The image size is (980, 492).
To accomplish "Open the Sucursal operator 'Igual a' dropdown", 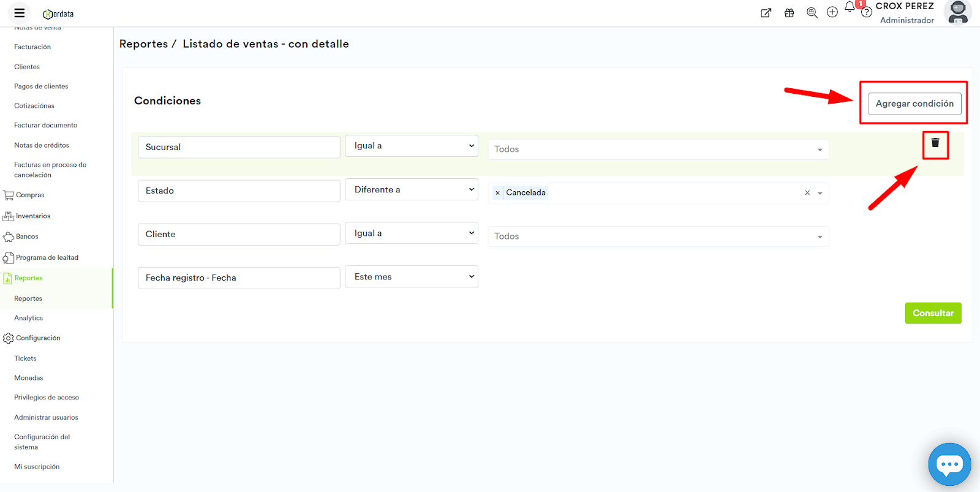I will 411,146.
